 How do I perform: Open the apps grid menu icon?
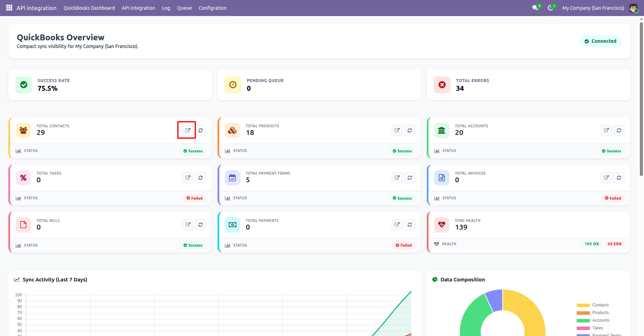tap(9, 8)
